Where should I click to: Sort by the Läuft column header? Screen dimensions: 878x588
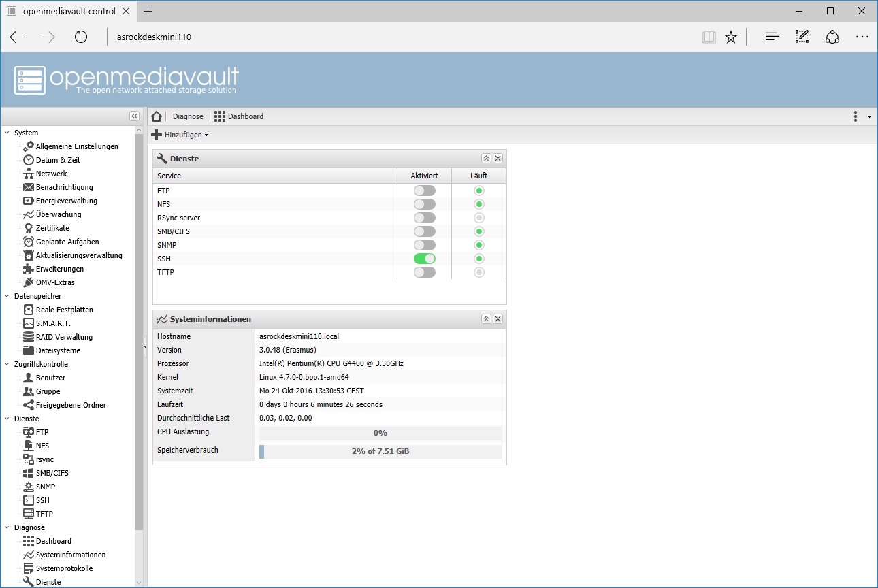(478, 176)
